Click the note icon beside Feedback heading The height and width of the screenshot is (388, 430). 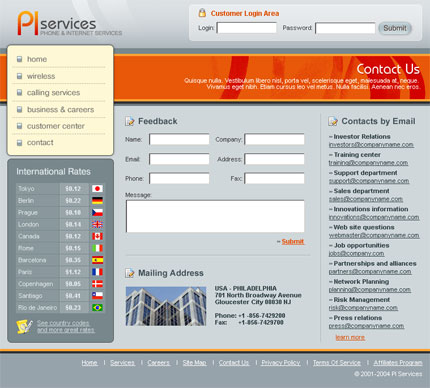tap(130, 121)
